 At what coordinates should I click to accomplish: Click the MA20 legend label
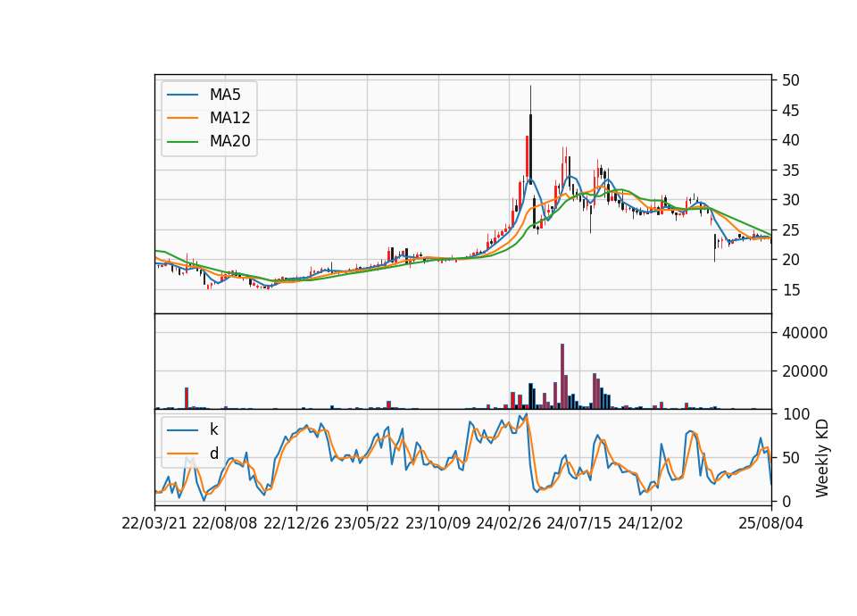229,141
